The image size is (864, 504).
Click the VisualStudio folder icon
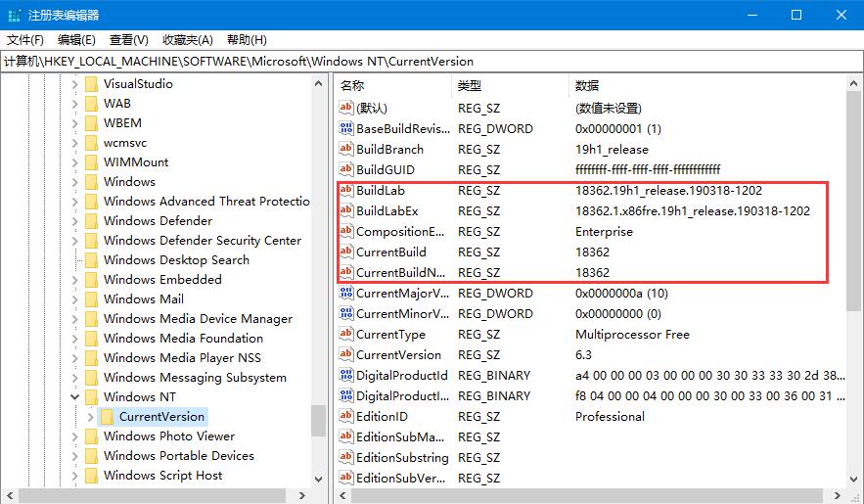pos(91,84)
